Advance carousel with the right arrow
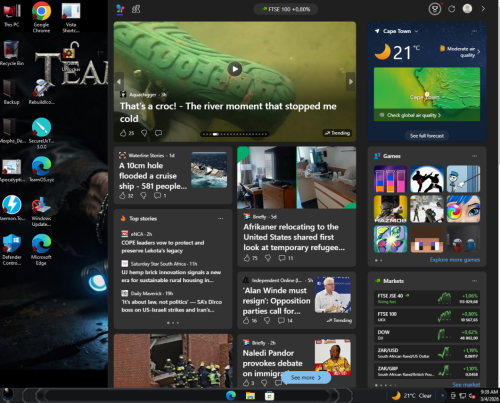 [350, 81]
